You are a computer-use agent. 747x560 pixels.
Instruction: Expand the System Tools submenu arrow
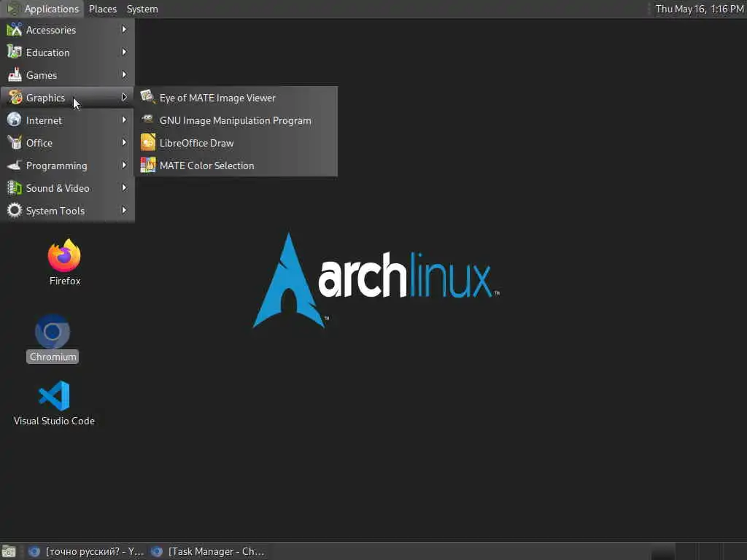pos(124,211)
